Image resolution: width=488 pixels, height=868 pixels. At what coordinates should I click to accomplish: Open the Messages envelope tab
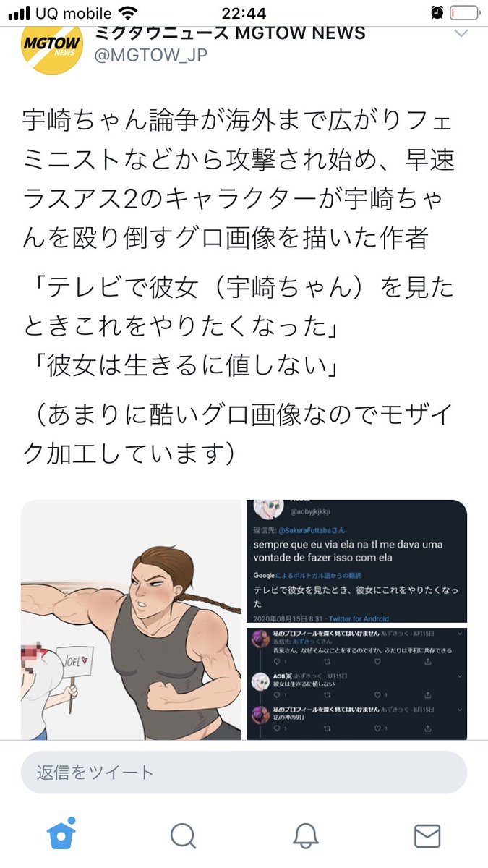coord(427,835)
